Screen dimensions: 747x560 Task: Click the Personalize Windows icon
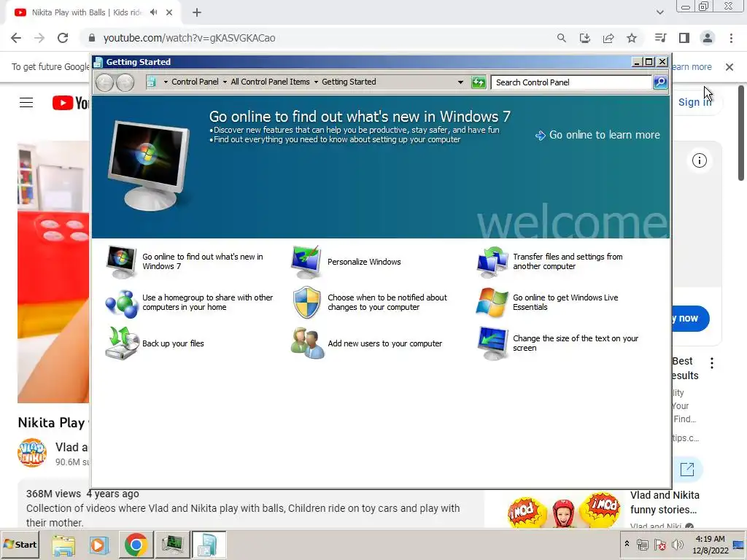coord(306,262)
